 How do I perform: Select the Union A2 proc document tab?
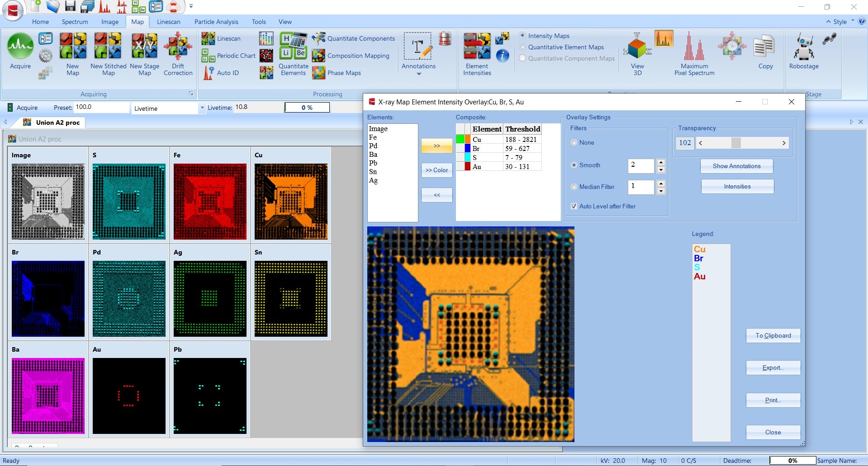pyautogui.click(x=53, y=122)
